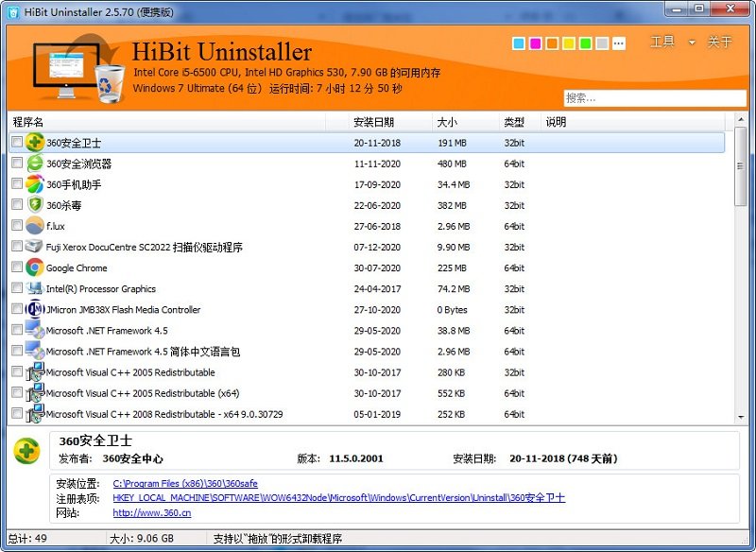Click the 360杀毒 shield icon

click(x=35, y=205)
